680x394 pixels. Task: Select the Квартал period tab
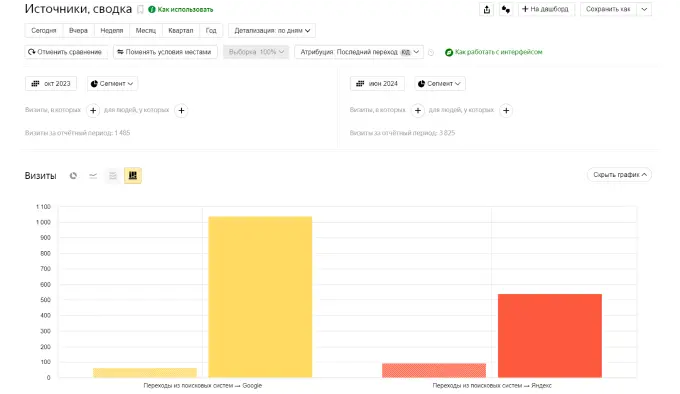180,31
